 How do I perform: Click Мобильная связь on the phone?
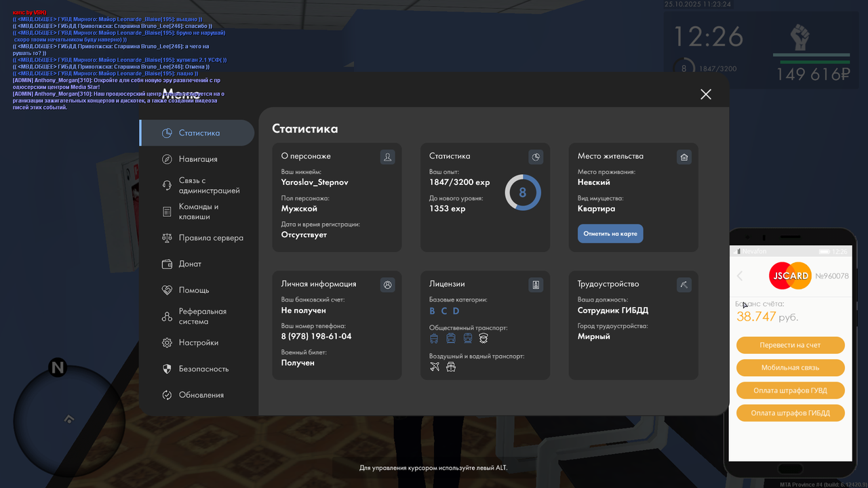pyautogui.click(x=791, y=367)
